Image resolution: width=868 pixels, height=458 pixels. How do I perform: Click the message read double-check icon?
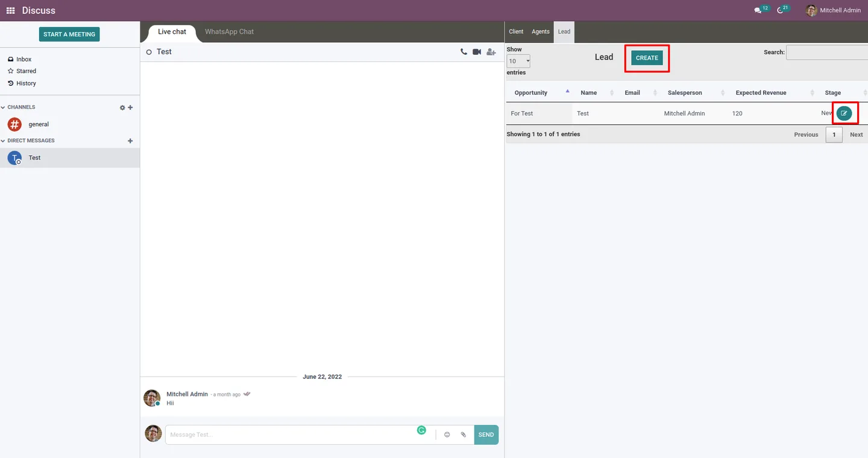point(247,394)
